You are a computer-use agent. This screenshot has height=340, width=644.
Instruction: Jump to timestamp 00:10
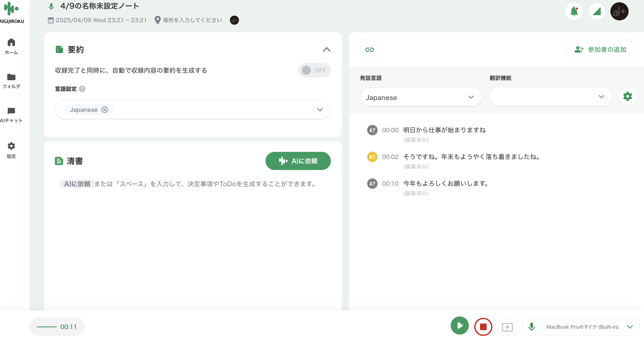tap(390, 184)
